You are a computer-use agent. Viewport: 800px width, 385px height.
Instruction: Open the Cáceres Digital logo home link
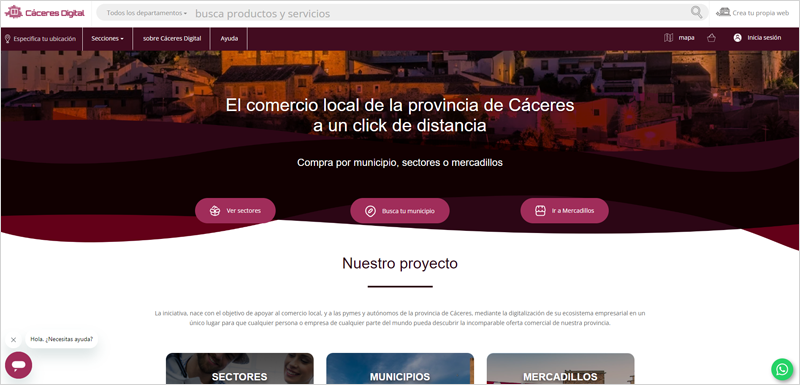pyautogui.click(x=44, y=12)
